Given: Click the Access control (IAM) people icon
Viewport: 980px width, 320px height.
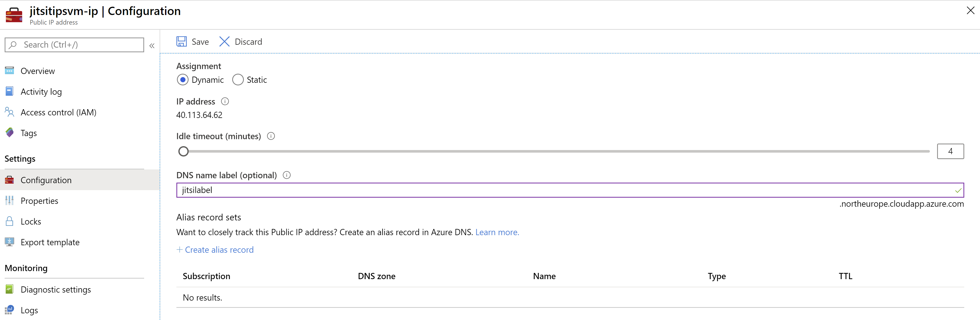Looking at the screenshot, I should 10,112.
